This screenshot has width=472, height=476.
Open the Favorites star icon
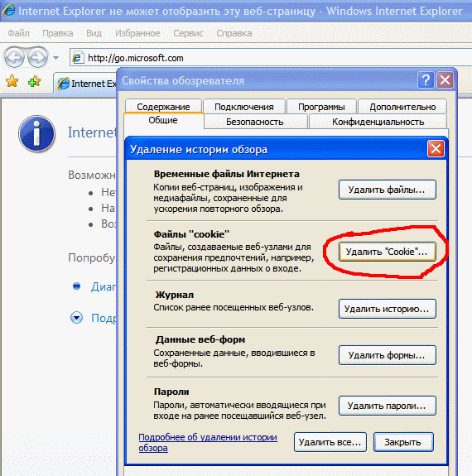(x=12, y=81)
